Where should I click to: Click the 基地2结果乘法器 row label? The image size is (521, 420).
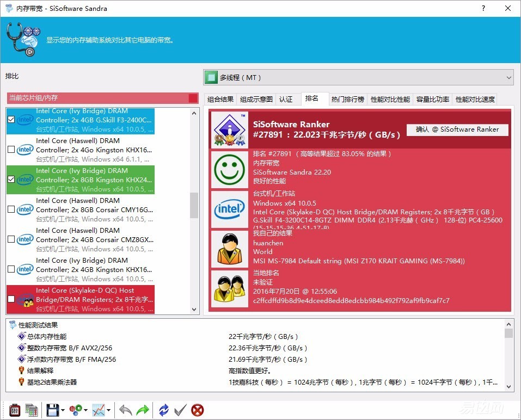click(52, 382)
